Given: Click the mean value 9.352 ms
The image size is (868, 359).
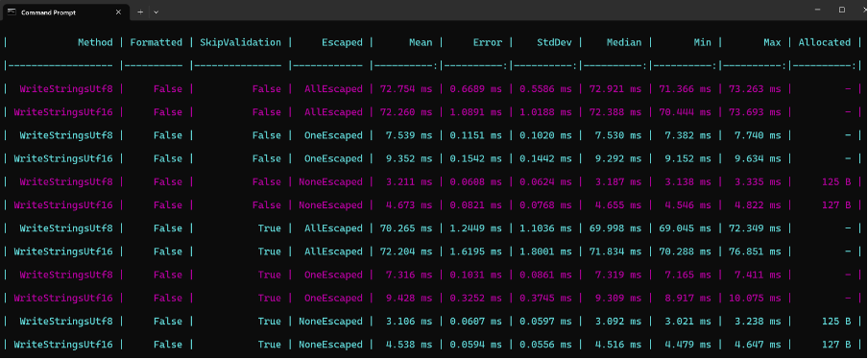Looking at the screenshot, I should coord(409,158).
